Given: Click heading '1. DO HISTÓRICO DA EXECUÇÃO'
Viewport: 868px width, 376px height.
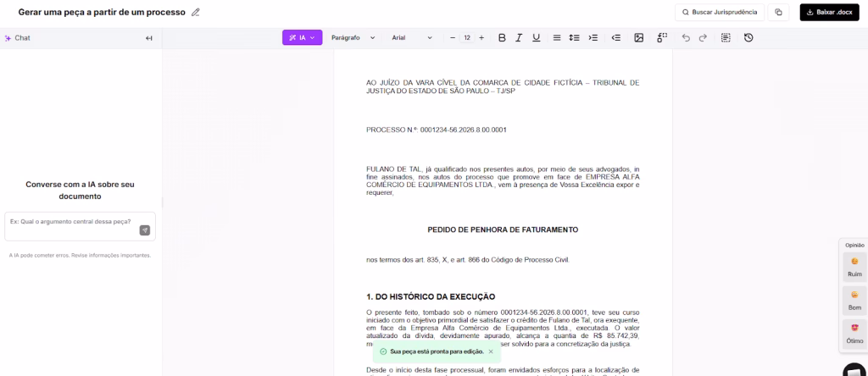Looking at the screenshot, I should click(431, 297).
